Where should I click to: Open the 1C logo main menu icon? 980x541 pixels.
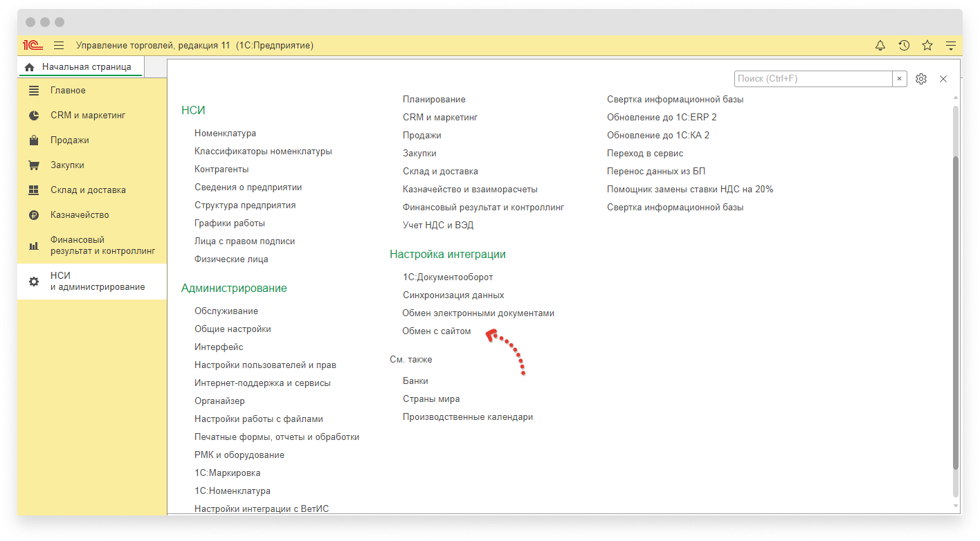33,46
